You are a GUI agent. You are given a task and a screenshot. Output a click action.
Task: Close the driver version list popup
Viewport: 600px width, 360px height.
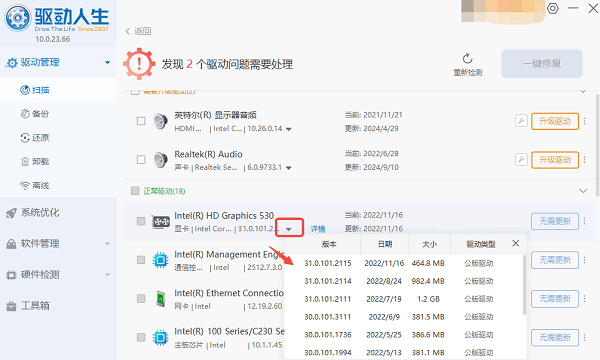tap(515, 243)
